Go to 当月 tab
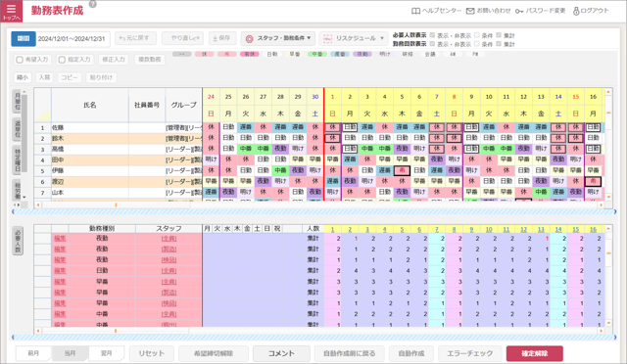The image size is (627, 364). click(70, 353)
